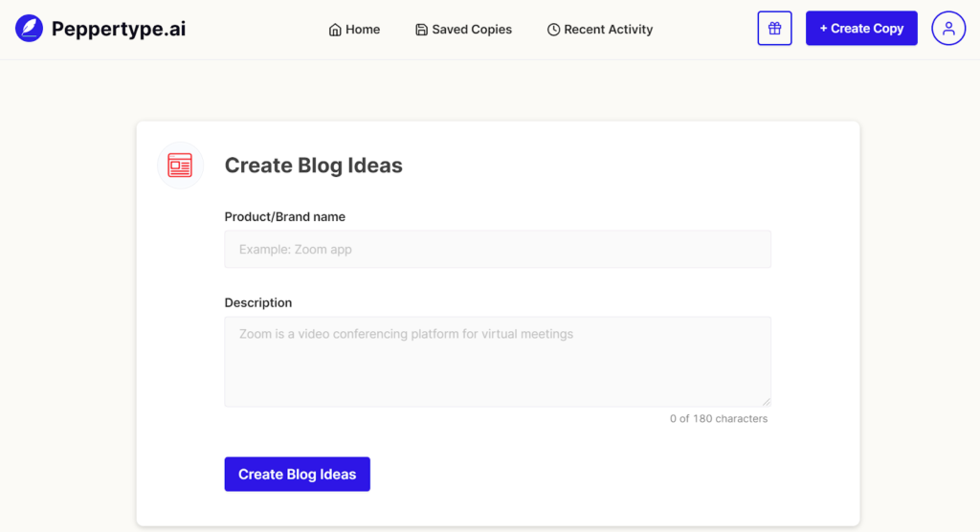Open the gift box rewards icon
The image size is (980, 532).
(774, 29)
